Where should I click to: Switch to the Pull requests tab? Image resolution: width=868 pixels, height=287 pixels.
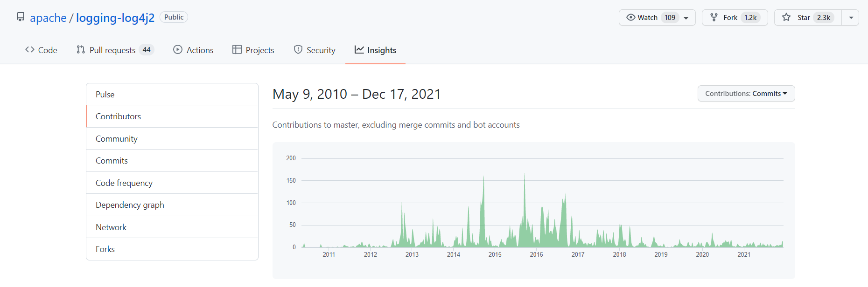tap(115, 50)
